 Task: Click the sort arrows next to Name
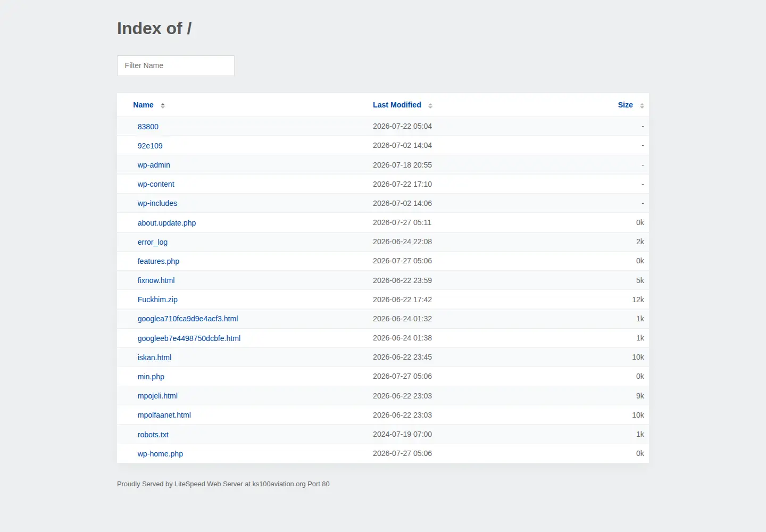[163, 105]
